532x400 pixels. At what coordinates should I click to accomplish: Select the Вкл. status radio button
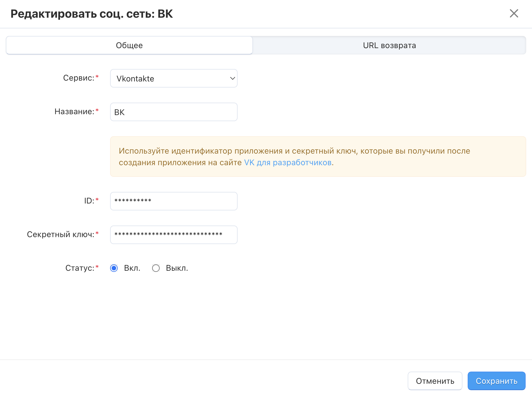point(114,268)
